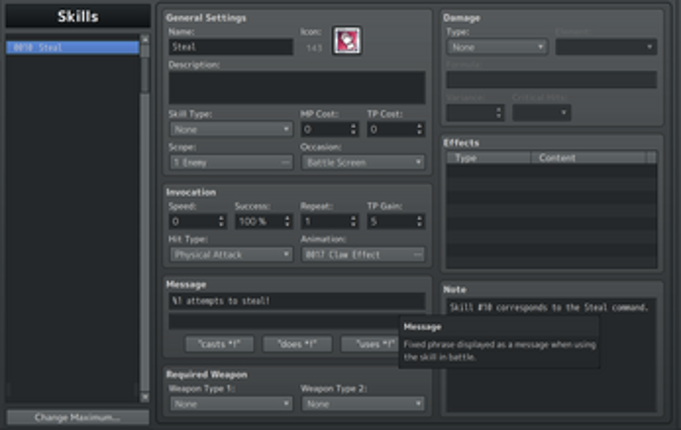Open the Weapon Type 2 dropdown
This screenshot has height=430, width=681.
(x=363, y=404)
